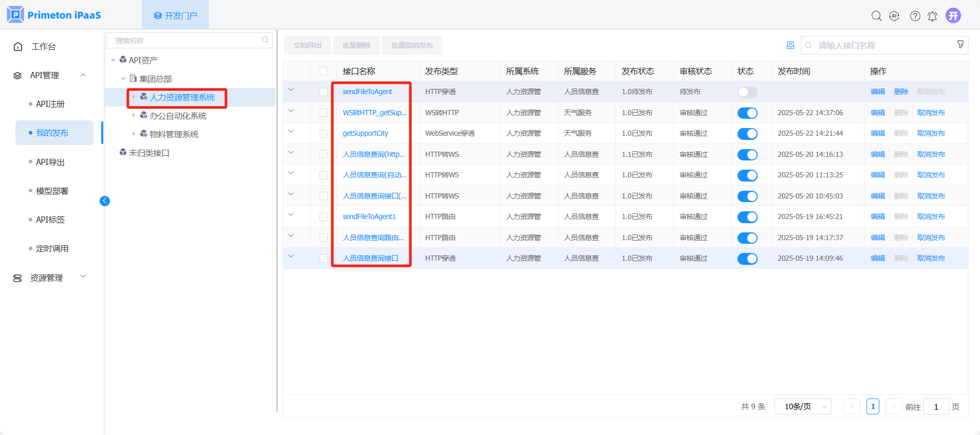Click the column settings icon beside search
The height and width of the screenshot is (435, 980).
point(790,45)
